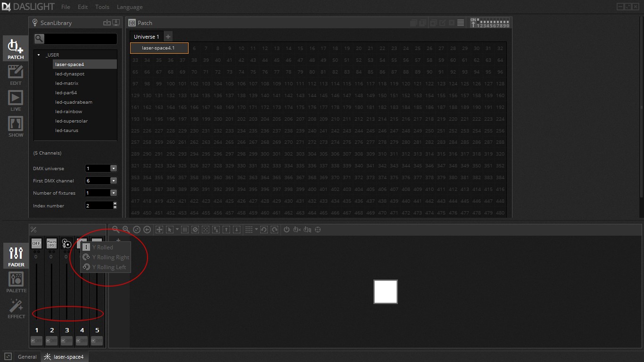Click the channel 3 gobo preset icon
This screenshot has height=362, width=644.
click(x=66, y=243)
